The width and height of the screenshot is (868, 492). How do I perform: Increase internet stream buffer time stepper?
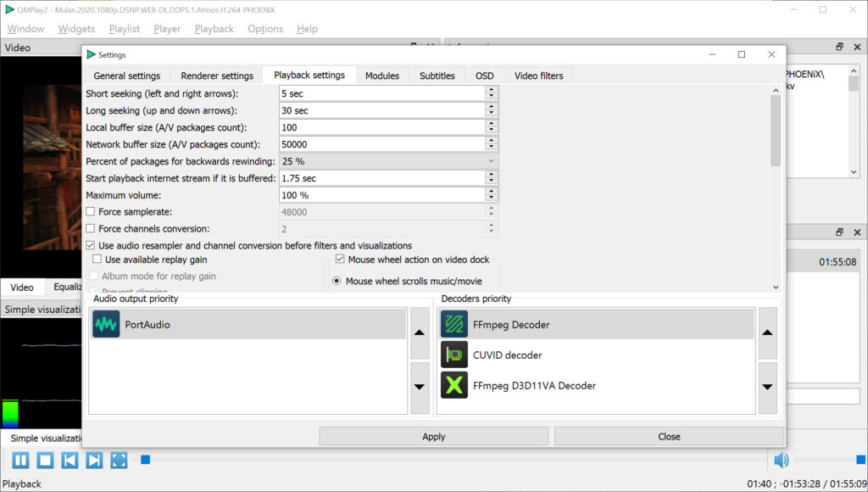491,175
